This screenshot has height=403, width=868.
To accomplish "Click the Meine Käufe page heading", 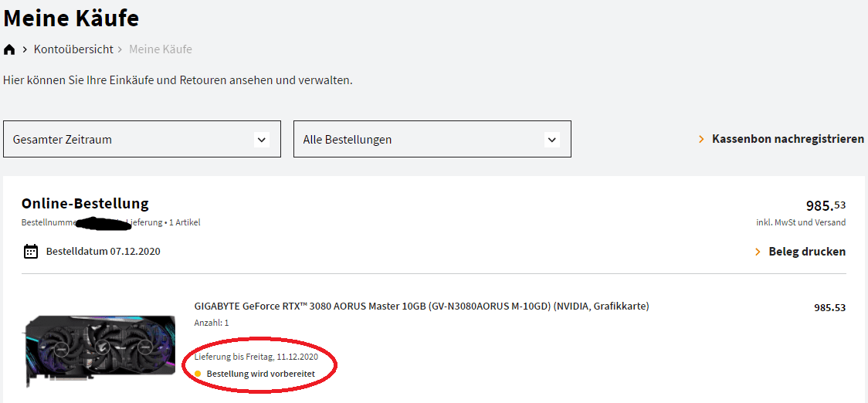I will pos(71,19).
